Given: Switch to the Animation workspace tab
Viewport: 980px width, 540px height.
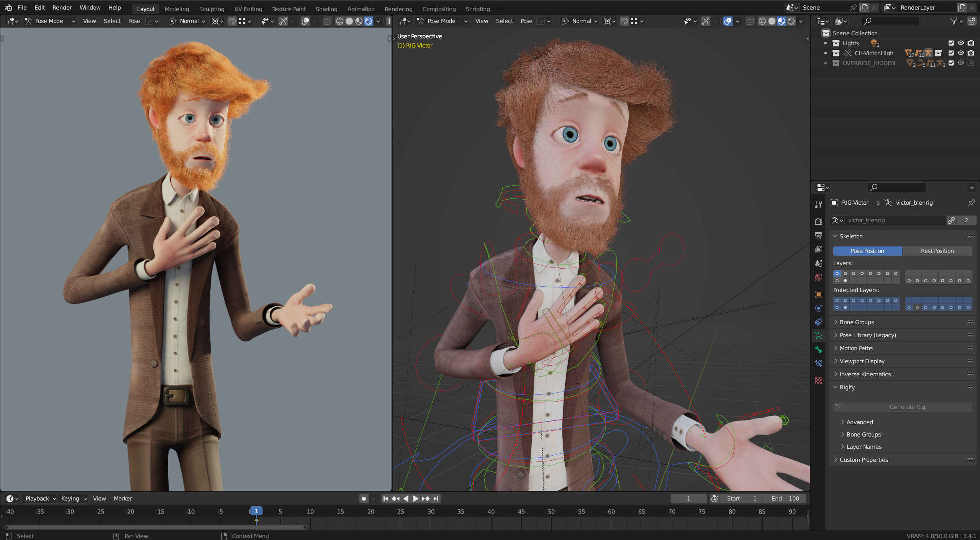Looking at the screenshot, I should click(361, 9).
